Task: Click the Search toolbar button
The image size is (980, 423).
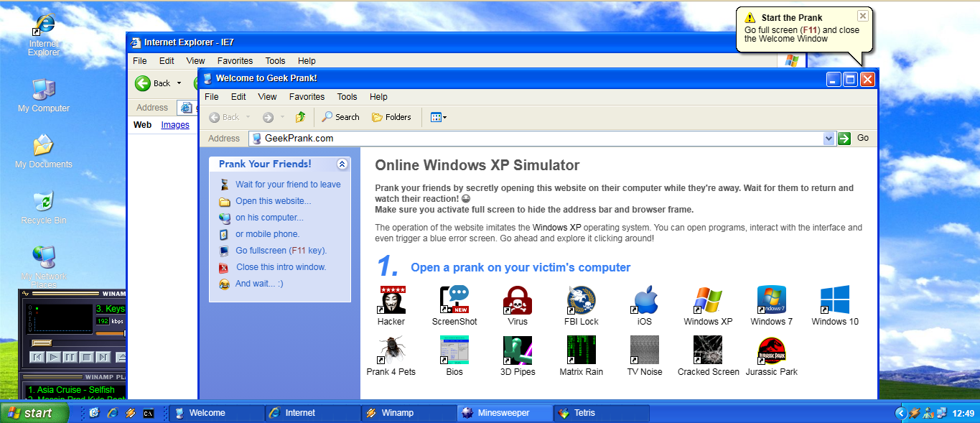Action: pyautogui.click(x=340, y=117)
